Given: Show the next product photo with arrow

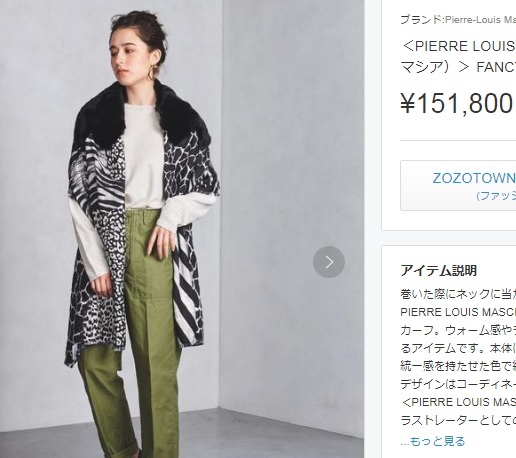Looking at the screenshot, I should 329,262.
